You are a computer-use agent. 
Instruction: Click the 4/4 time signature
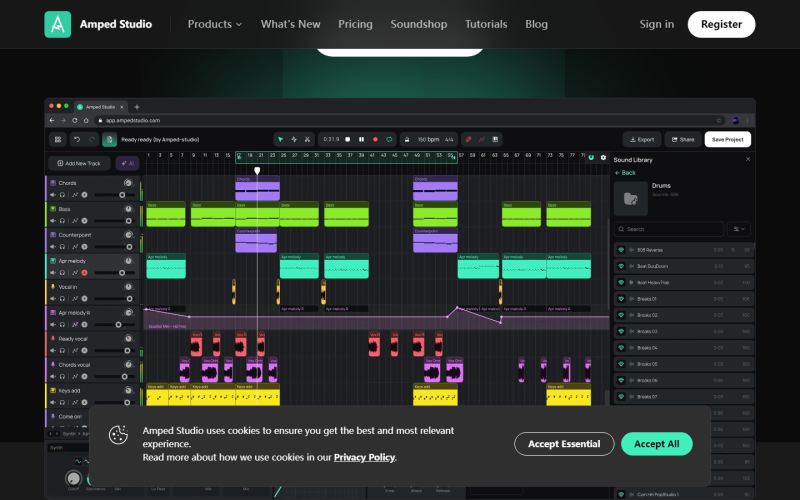tap(449, 139)
